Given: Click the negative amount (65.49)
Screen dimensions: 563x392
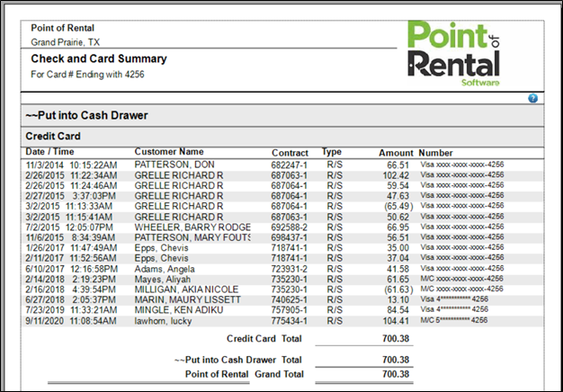Looking at the screenshot, I should (398, 207).
